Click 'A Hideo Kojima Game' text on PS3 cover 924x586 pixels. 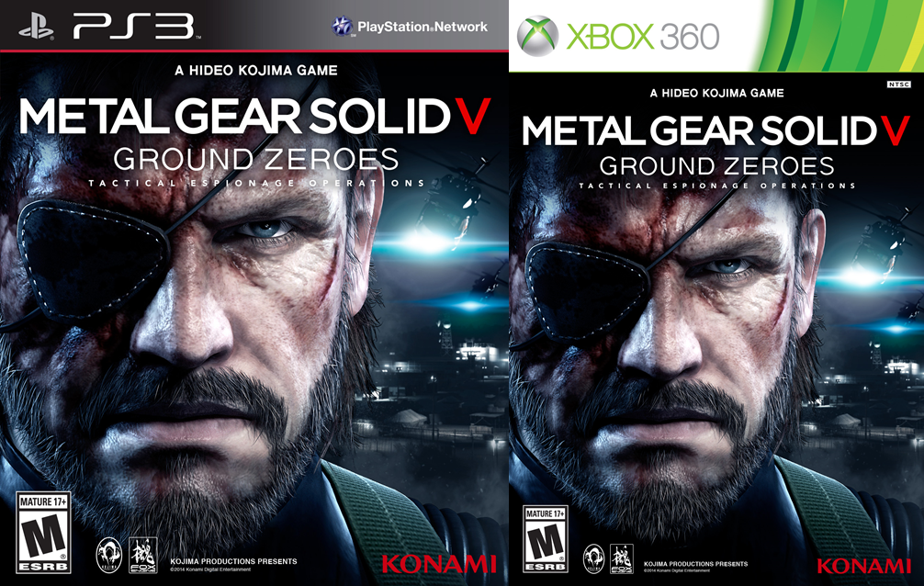tap(256, 71)
